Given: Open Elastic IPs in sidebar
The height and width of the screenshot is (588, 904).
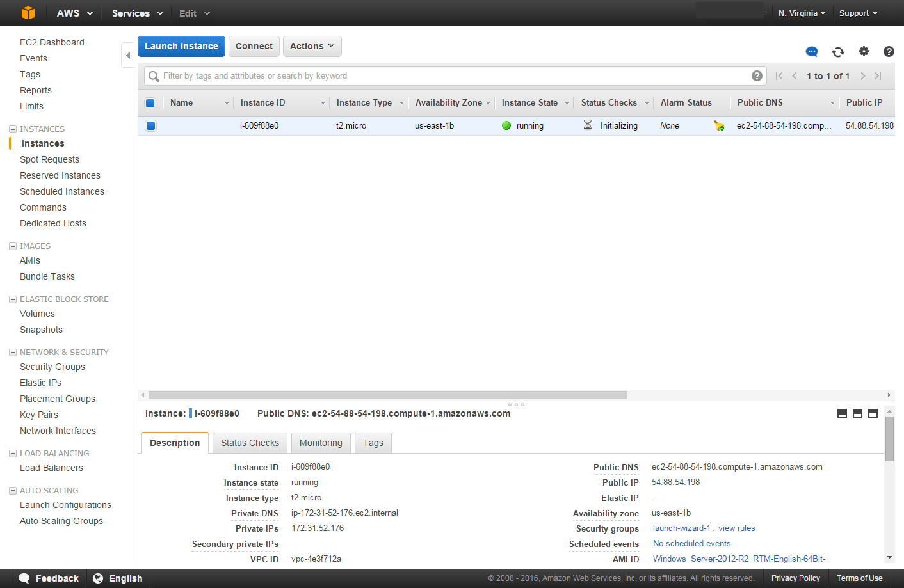Looking at the screenshot, I should click(x=40, y=383).
